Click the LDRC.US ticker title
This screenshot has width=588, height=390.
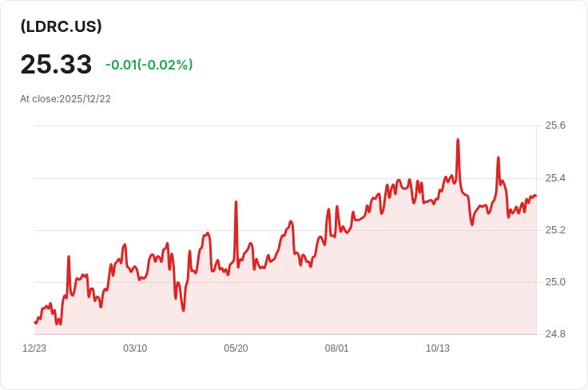(62, 26)
